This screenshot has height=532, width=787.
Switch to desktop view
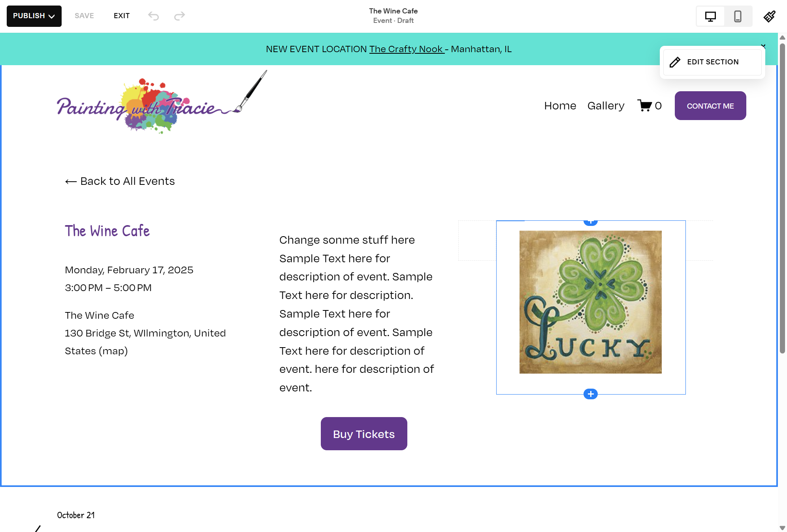tap(710, 16)
